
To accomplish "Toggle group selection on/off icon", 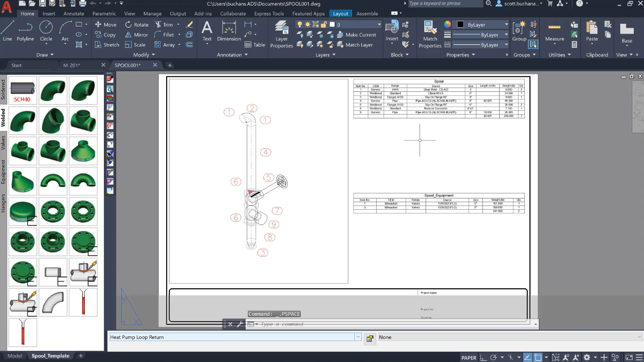I will 533,45.
